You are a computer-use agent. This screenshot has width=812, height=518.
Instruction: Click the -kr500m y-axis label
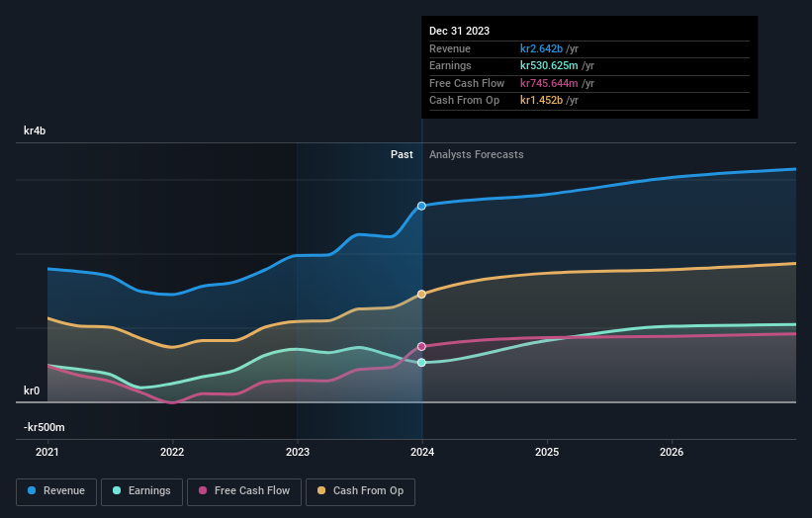(x=45, y=427)
